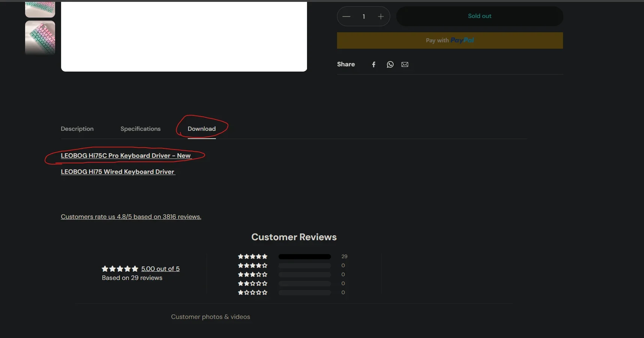The height and width of the screenshot is (338, 644).
Task: Click the Customer photos & videos heading
Action: (x=211, y=317)
